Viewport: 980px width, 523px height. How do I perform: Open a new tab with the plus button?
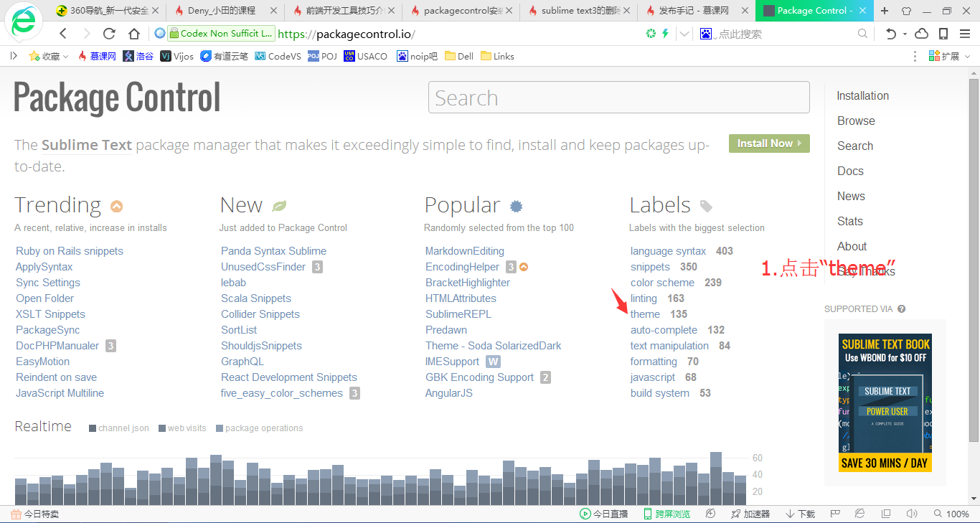[x=885, y=11]
